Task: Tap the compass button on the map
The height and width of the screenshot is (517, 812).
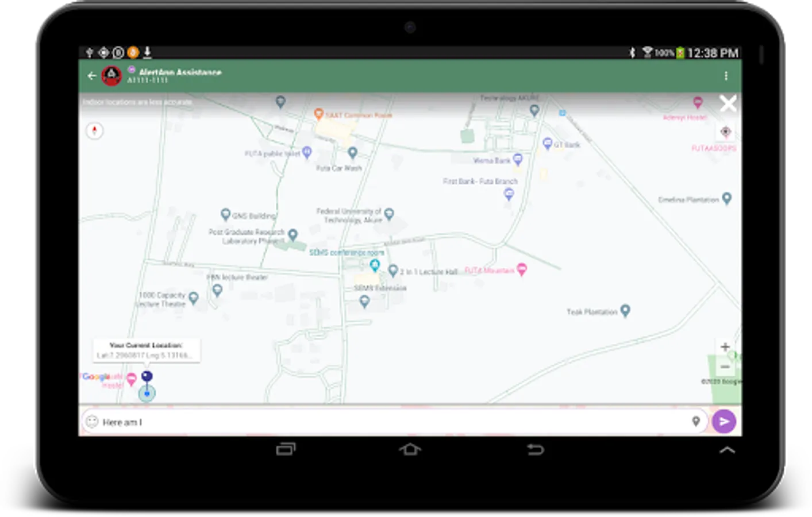Action: point(94,131)
